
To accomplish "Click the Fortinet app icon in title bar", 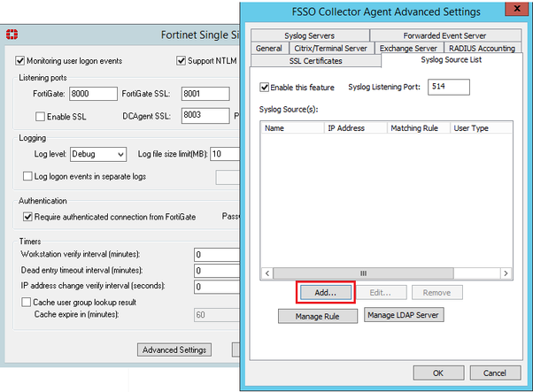I will pos(12,35).
